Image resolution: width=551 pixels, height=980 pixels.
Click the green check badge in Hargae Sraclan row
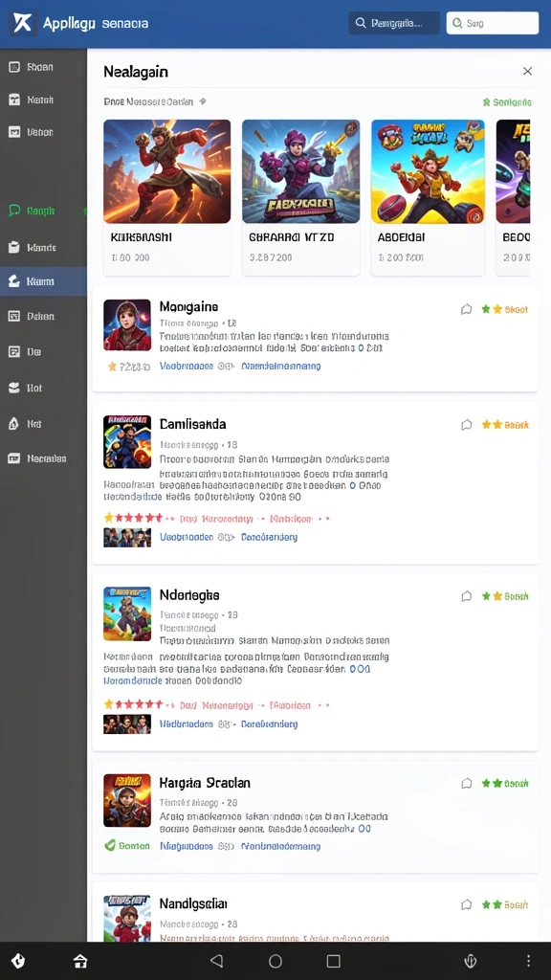(127, 846)
